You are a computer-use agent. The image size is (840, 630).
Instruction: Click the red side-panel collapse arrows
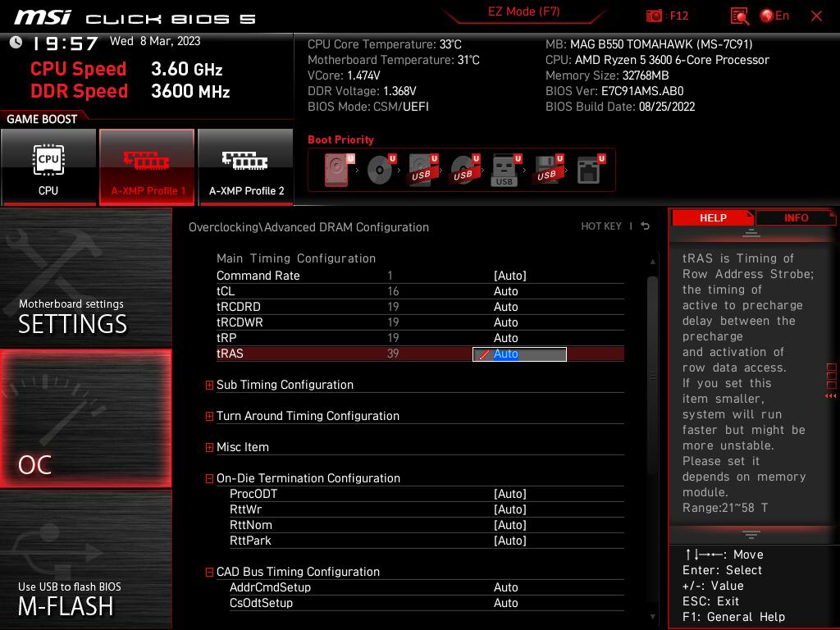831,396
